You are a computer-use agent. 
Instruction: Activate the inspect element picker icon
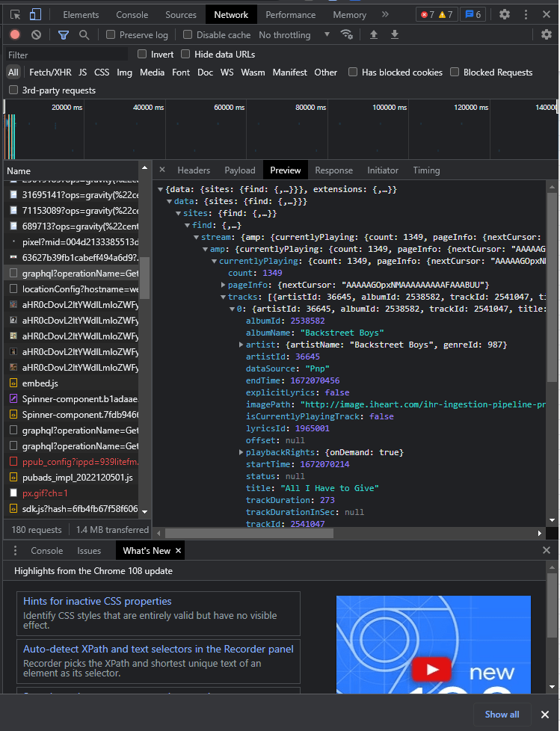[x=16, y=14]
